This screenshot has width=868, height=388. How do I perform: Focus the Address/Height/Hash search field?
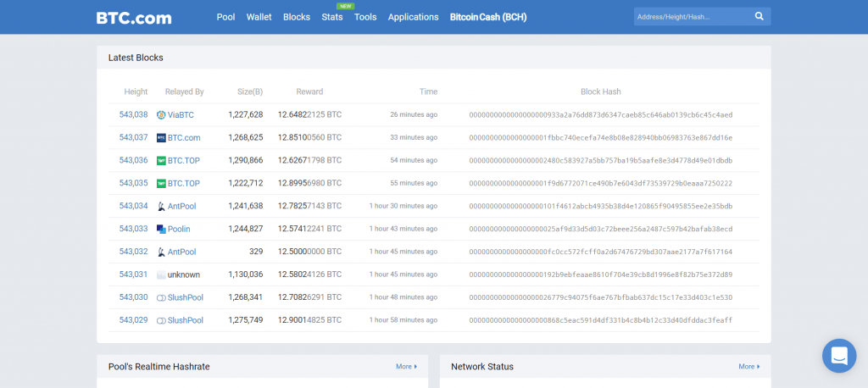[x=692, y=17]
